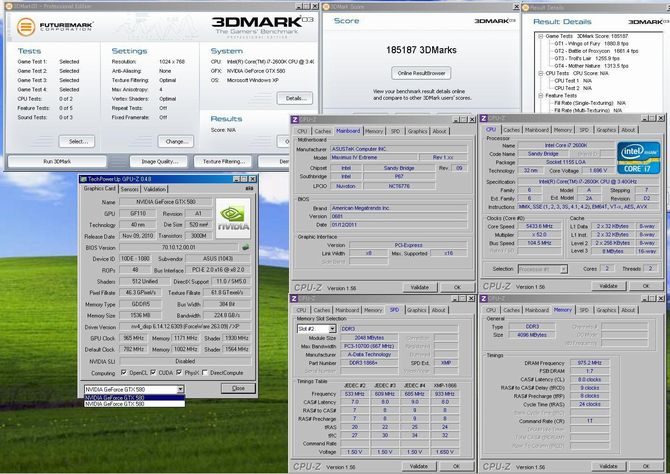
Task: Click the DRAM Frequency value in CPU-Z Memory
Action: click(590, 363)
